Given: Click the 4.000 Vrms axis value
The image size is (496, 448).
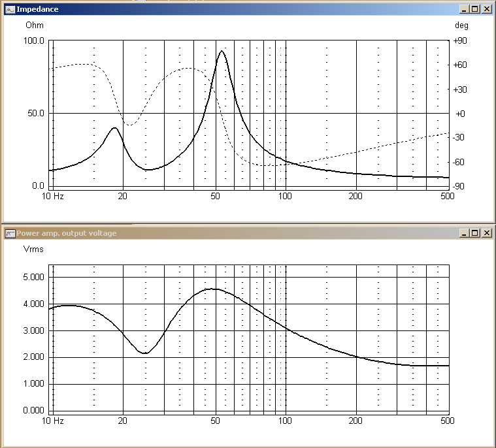Looking at the screenshot, I should click(x=33, y=304).
